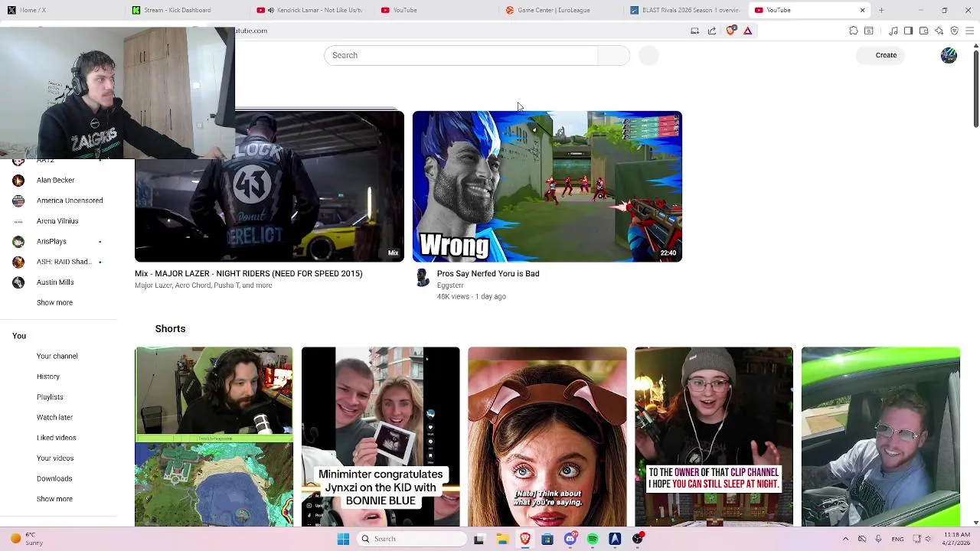Open Microsoft Store taskbar icon

[547, 539]
